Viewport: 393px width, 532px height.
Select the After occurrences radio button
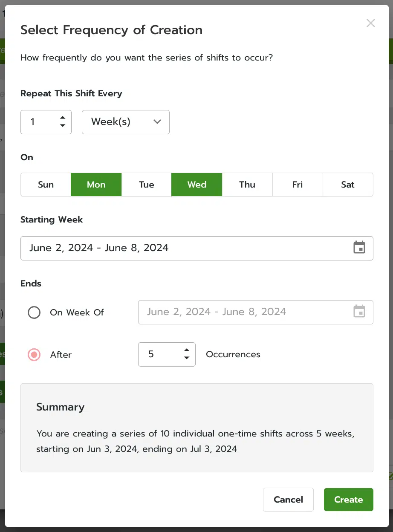34,355
